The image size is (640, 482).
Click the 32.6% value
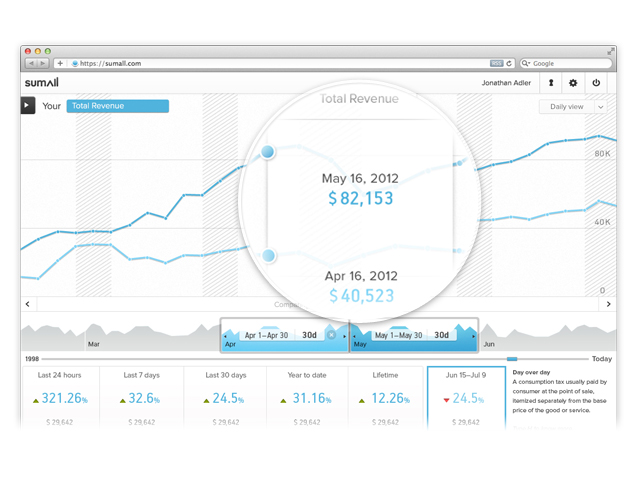point(144,398)
